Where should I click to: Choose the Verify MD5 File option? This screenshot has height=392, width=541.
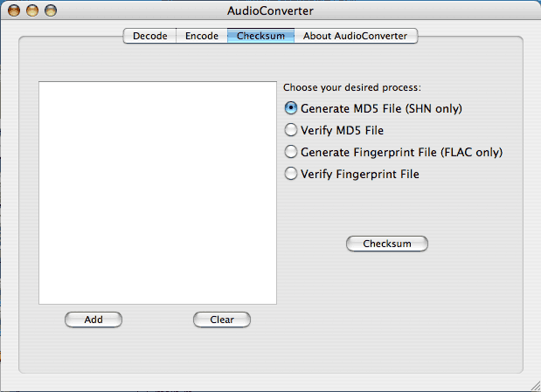click(291, 130)
